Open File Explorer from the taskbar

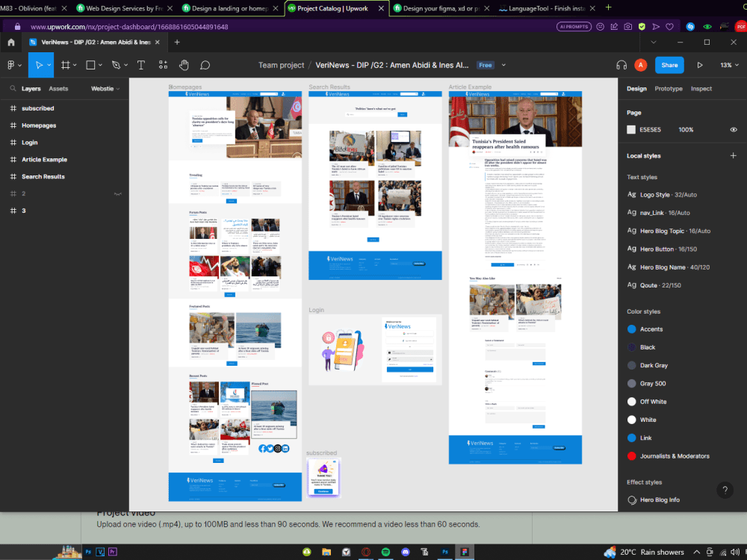[326, 552]
